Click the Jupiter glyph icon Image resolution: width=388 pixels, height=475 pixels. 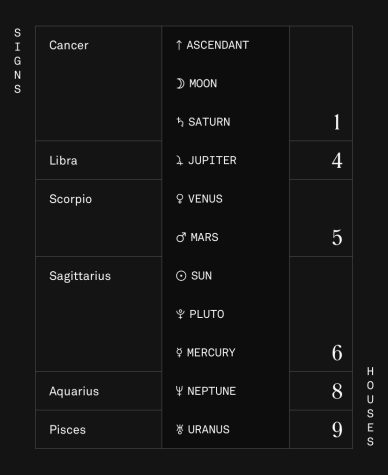[179, 161]
